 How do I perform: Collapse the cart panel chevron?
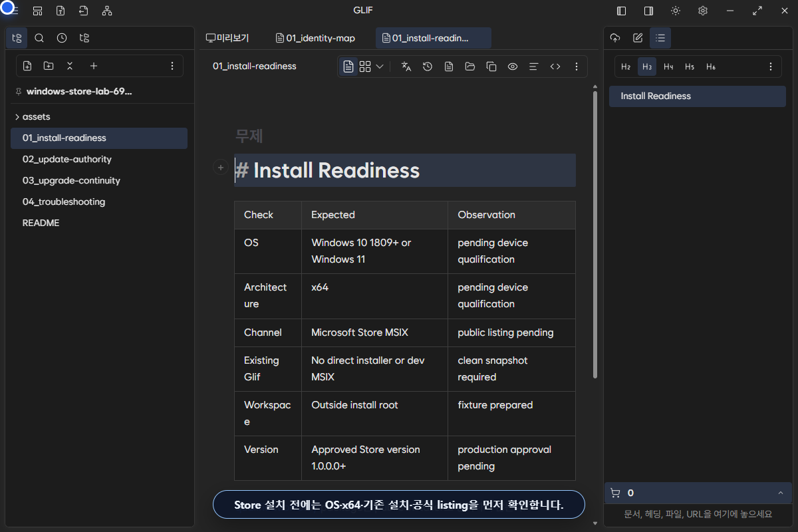tap(781, 493)
